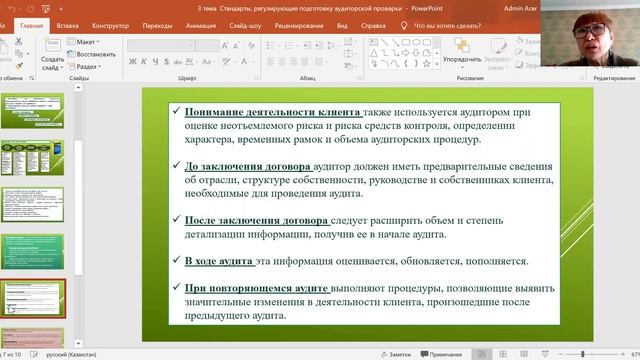Open the quick access toolbar customize dropdown
The image size is (640, 360).
[61, 9]
